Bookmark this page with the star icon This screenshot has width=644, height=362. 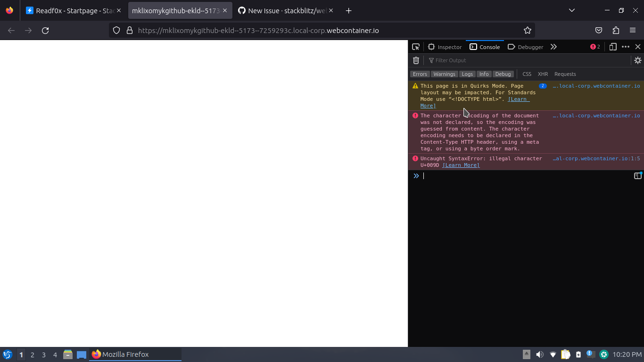527,30
